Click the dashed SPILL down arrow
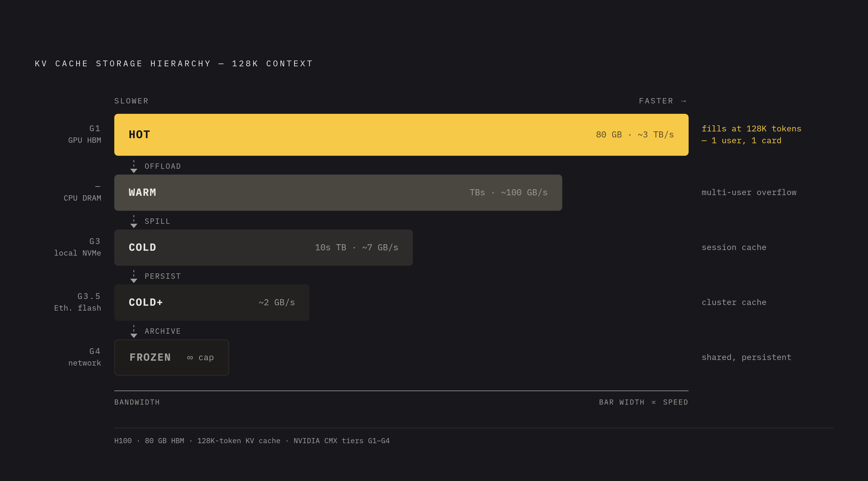Image resolution: width=868 pixels, height=481 pixels. (134, 221)
